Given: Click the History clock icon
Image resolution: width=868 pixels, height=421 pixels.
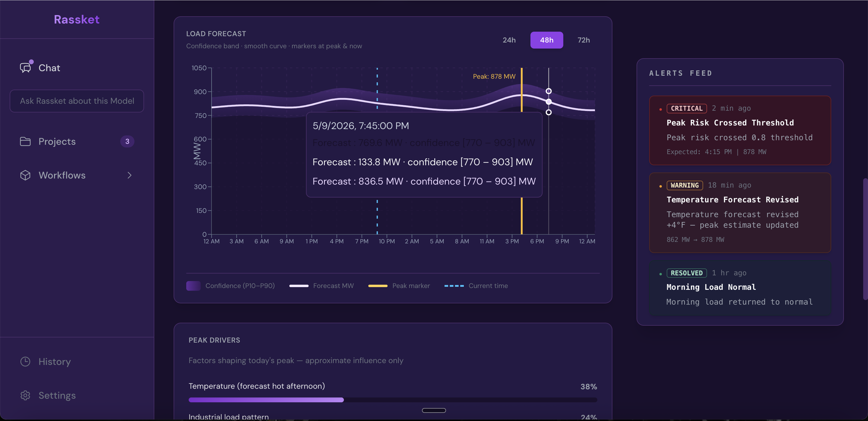Looking at the screenshot, I should tap(25, 361).
